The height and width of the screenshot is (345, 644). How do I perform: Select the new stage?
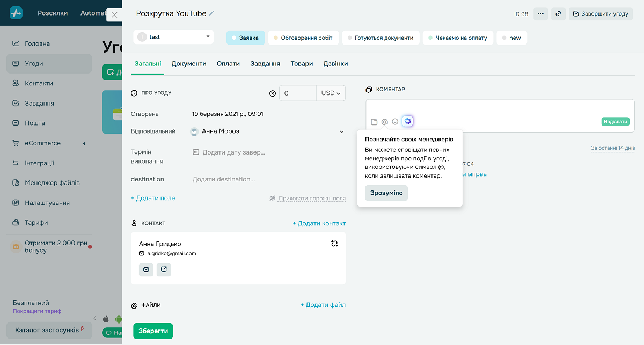tap(511, 38)
